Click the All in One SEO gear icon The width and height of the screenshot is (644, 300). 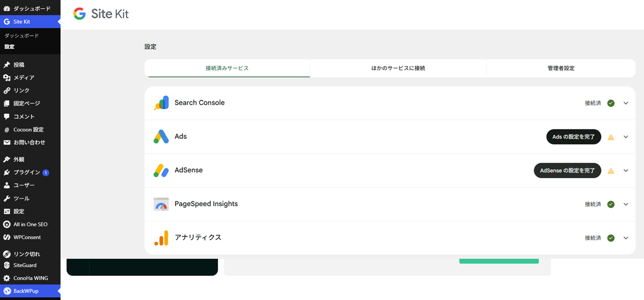pyautogui.click(x=7, y=224)
